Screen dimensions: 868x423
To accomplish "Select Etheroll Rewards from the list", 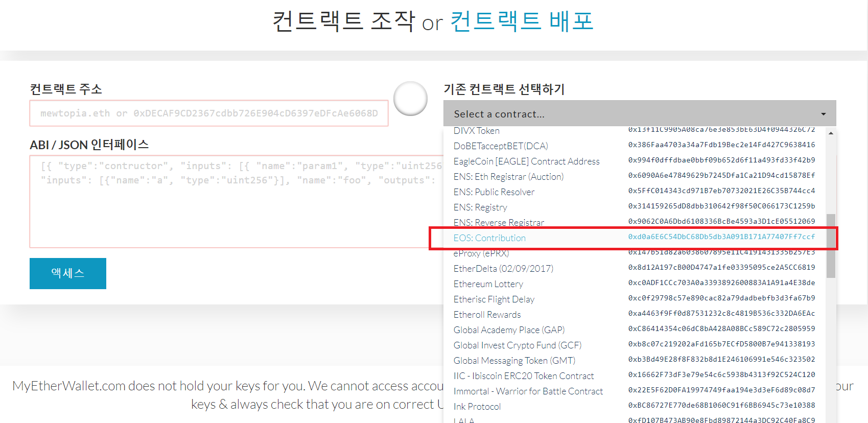I will tap(635, 314).
